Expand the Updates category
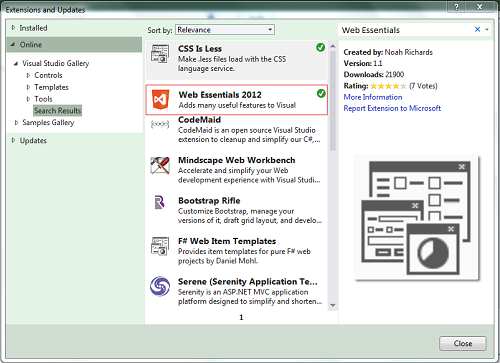Screen dimensions: 500x363 (13, 140)
